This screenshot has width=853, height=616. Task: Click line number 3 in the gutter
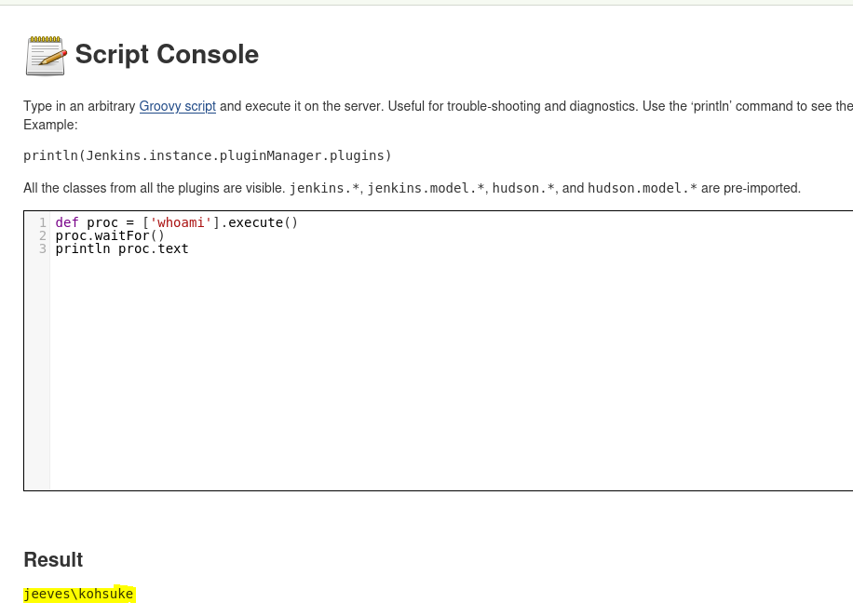coord(43,248)
